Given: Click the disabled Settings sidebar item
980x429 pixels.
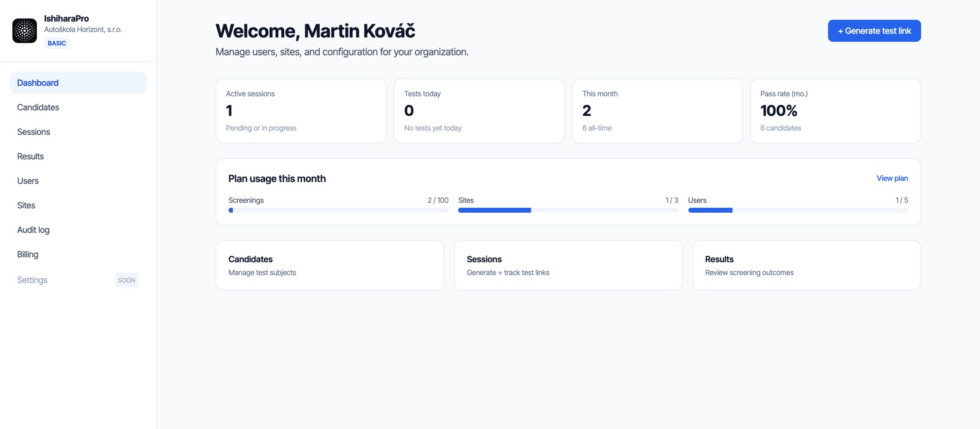Looking at the screenshot, I should (x=78, y=280).
